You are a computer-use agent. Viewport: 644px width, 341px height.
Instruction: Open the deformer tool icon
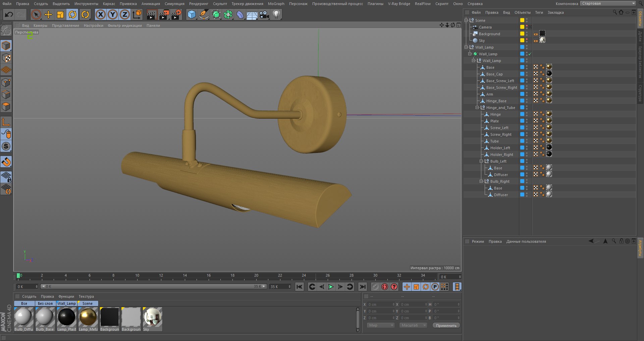[240, 14]
